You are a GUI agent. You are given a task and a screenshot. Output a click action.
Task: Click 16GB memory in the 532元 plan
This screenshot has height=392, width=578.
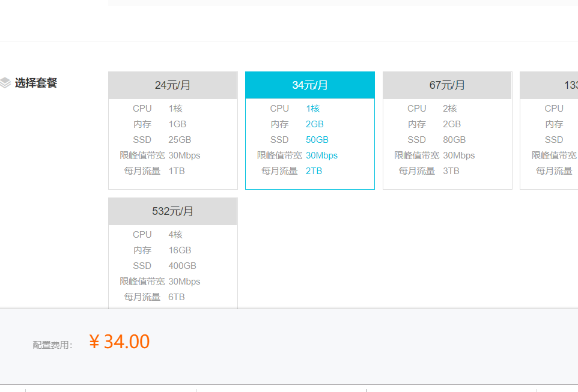(180, 250)
